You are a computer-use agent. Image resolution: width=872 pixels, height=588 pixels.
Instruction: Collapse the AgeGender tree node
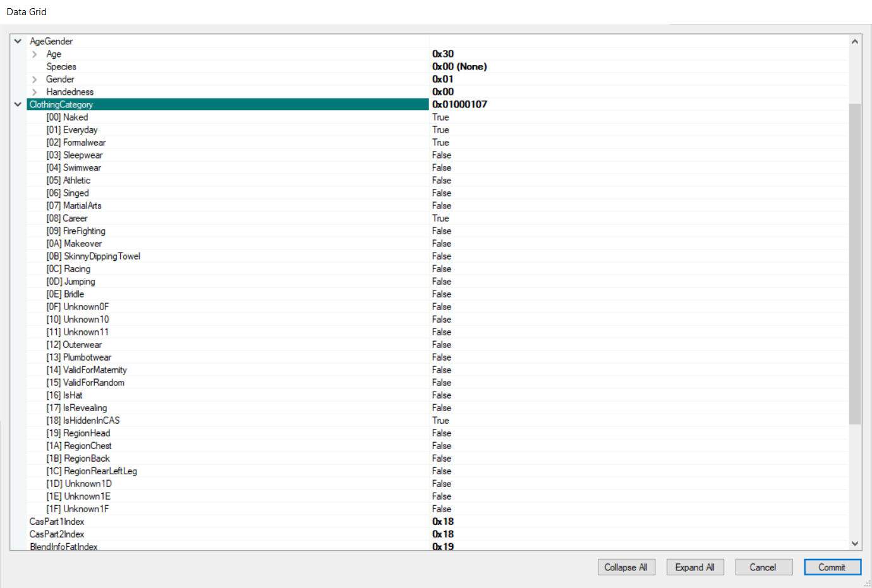(x=17, y=41)
